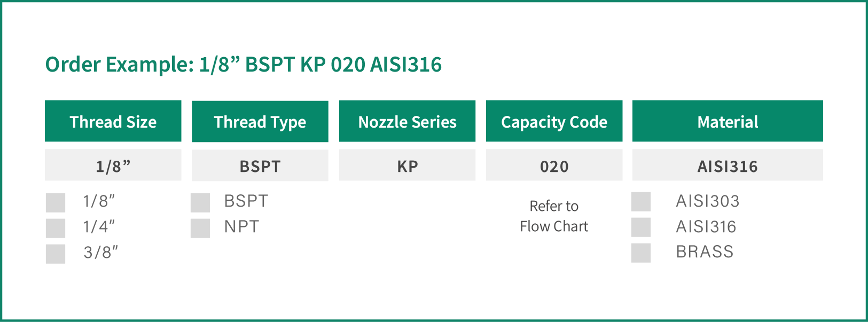Select the KP nozzle series field

click(x=407, y=165)
